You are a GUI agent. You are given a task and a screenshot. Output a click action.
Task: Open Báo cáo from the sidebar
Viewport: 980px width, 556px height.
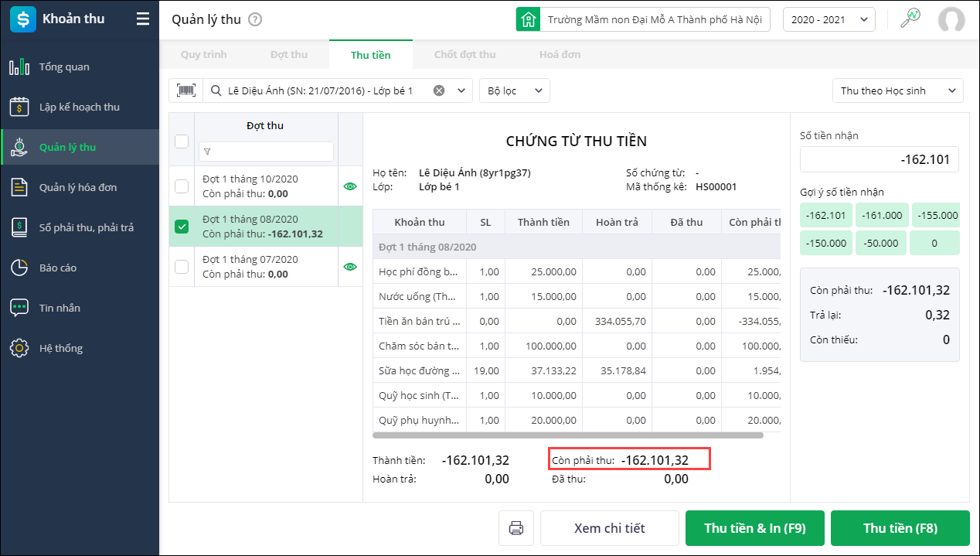[x=58, y=268]
